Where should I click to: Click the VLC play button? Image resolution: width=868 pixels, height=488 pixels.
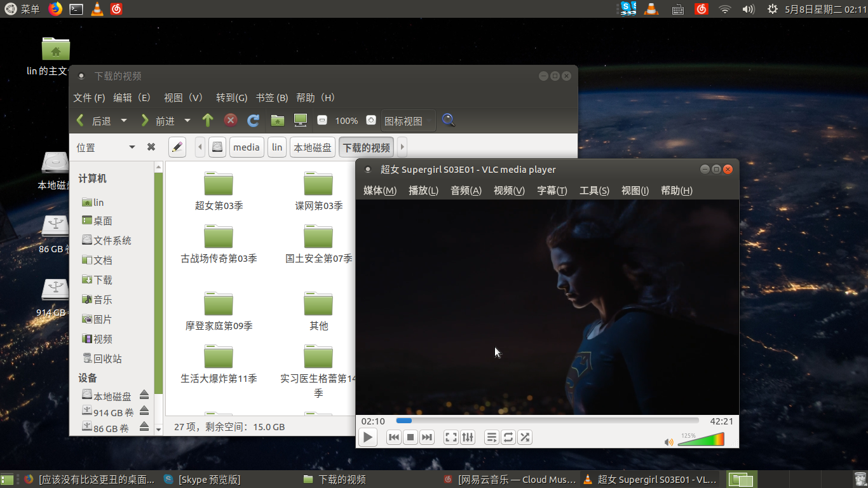pos(368,437)
